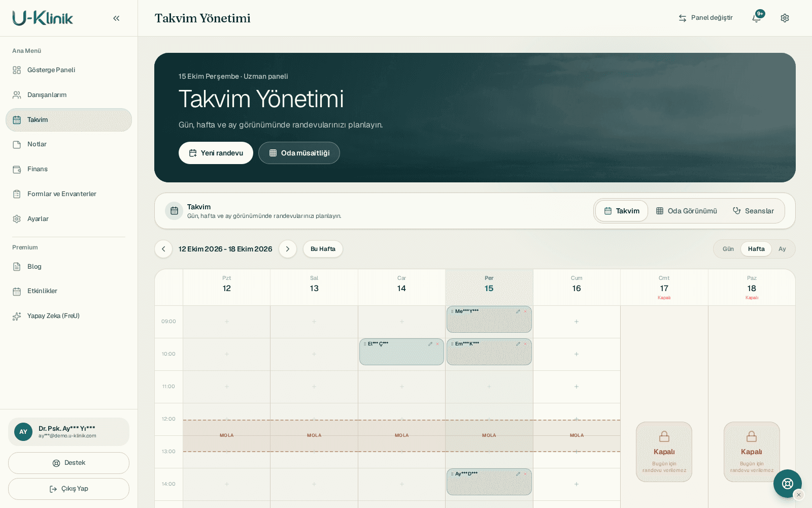812x508 pixels.
Task: Delete the Em***K*** appointment
Action: pyautogui.click(x=525, y=344)
